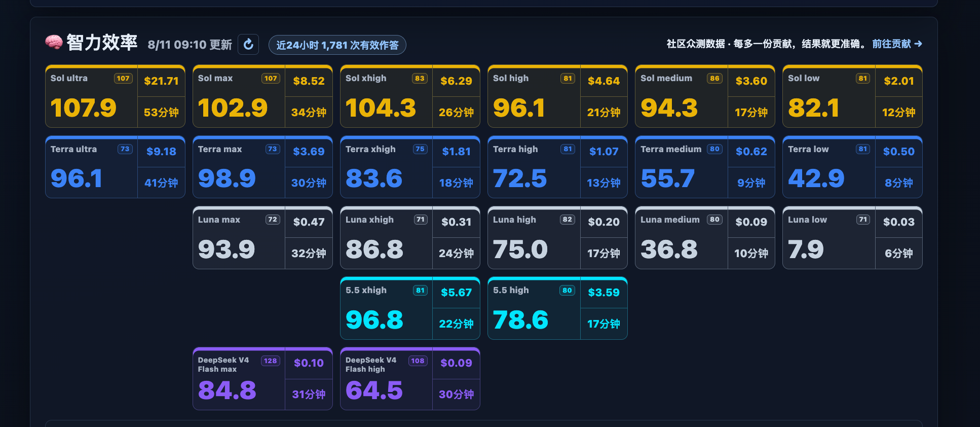Select the $0.03 price on Luna low
Image resolution: width=980 pixels, height=427 pixels.
[899, 222]
